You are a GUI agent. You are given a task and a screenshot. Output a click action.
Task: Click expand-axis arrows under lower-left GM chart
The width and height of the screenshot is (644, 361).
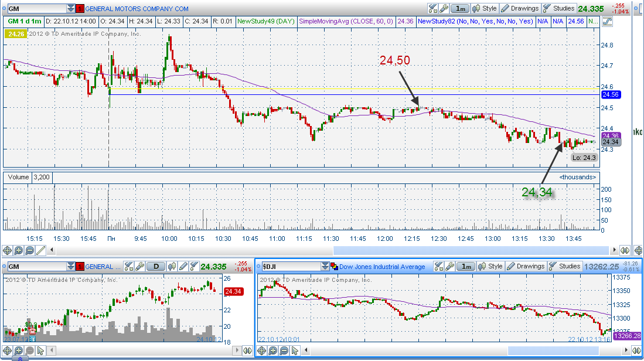(248, 350)
